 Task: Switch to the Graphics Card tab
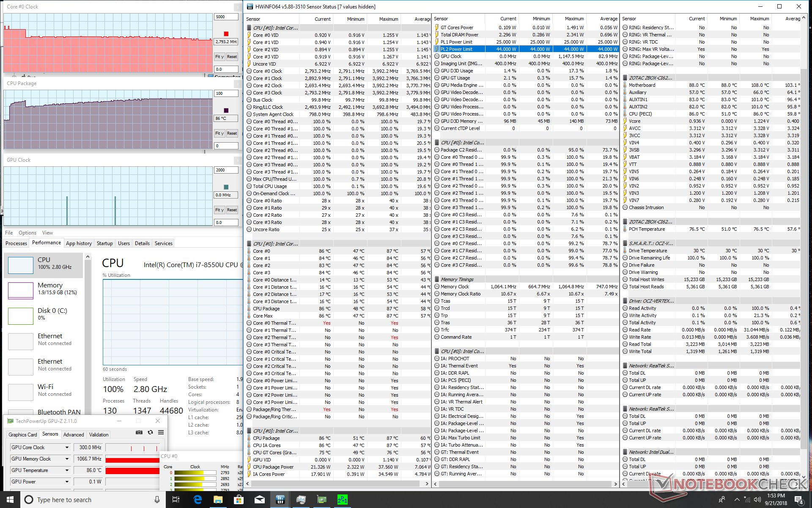[23, 434]
